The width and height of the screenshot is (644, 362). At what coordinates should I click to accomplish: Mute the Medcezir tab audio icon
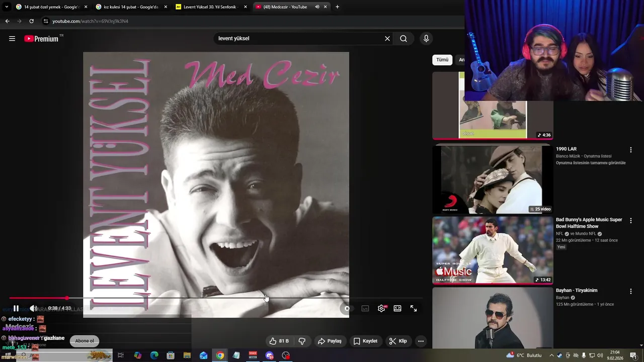(x=317, y=7)
